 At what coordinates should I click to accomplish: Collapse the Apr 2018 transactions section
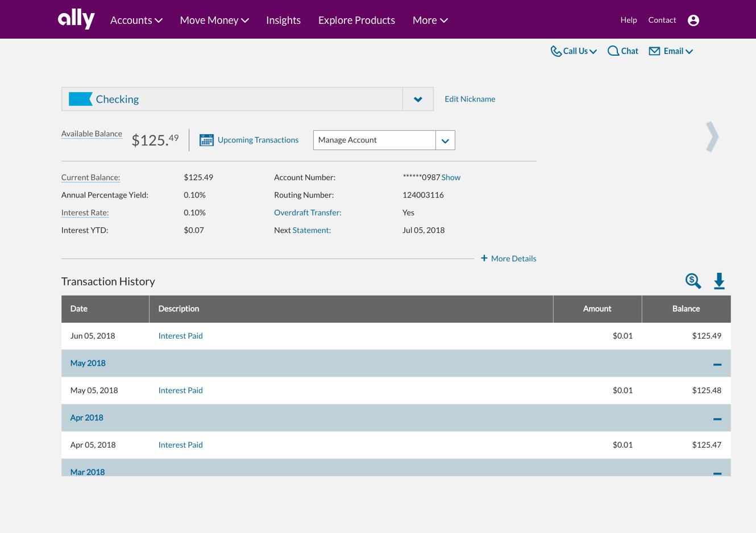[717, 418]
